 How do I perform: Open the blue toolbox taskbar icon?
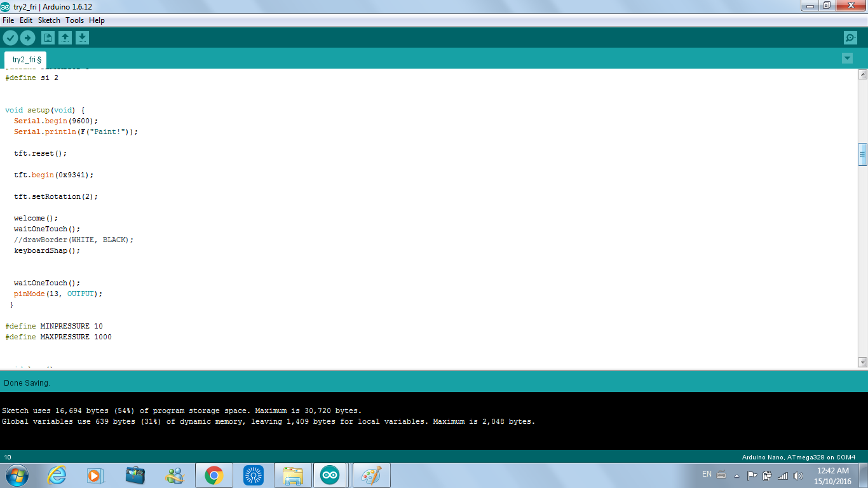(135, 475)
